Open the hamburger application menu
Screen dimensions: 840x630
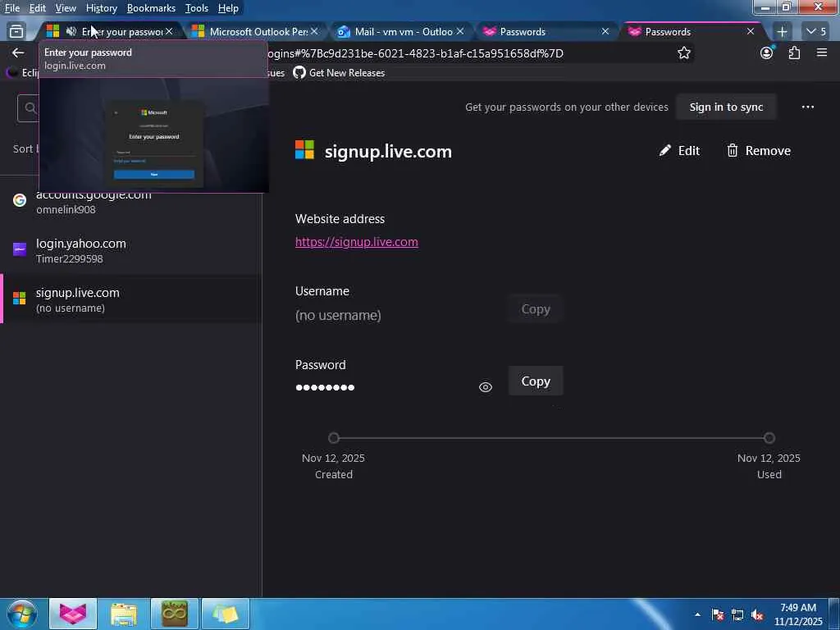click(822, 52)
